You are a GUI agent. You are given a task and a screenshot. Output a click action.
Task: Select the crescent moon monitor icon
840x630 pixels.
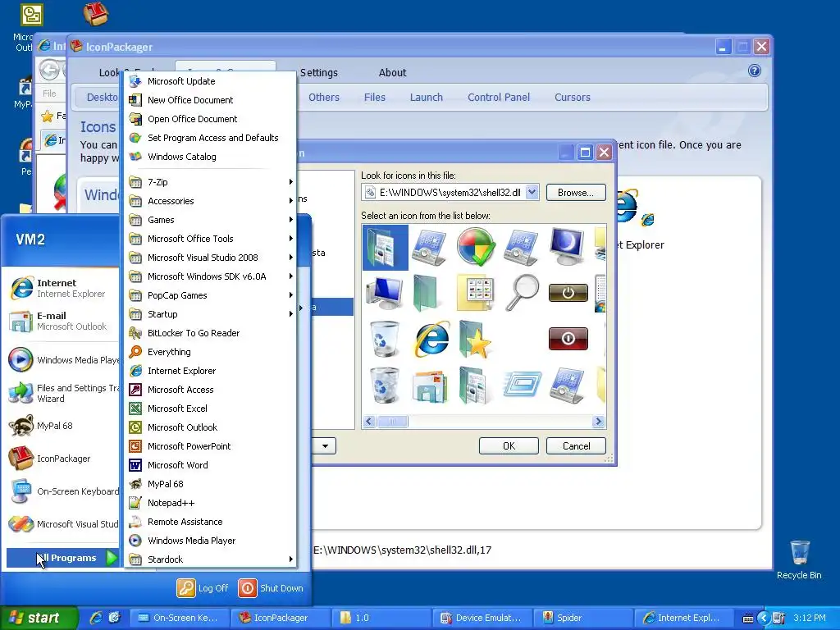566,246
